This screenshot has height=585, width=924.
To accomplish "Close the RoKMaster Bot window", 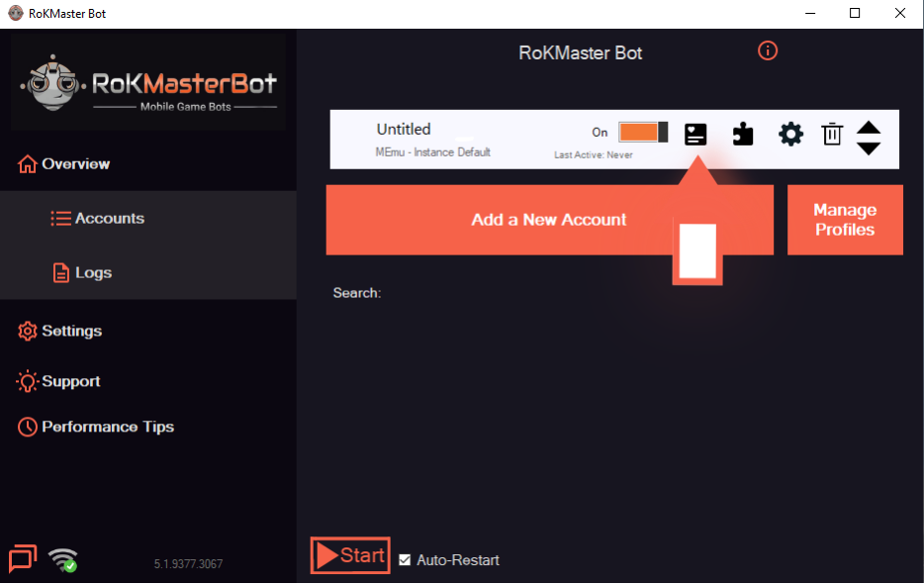I will coord(900,13).
